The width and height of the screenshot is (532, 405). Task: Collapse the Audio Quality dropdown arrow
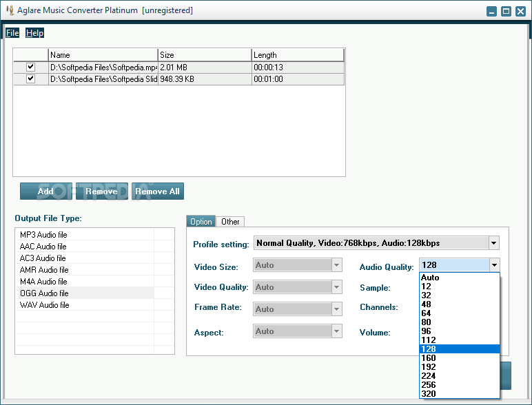[x=494, y=265]
